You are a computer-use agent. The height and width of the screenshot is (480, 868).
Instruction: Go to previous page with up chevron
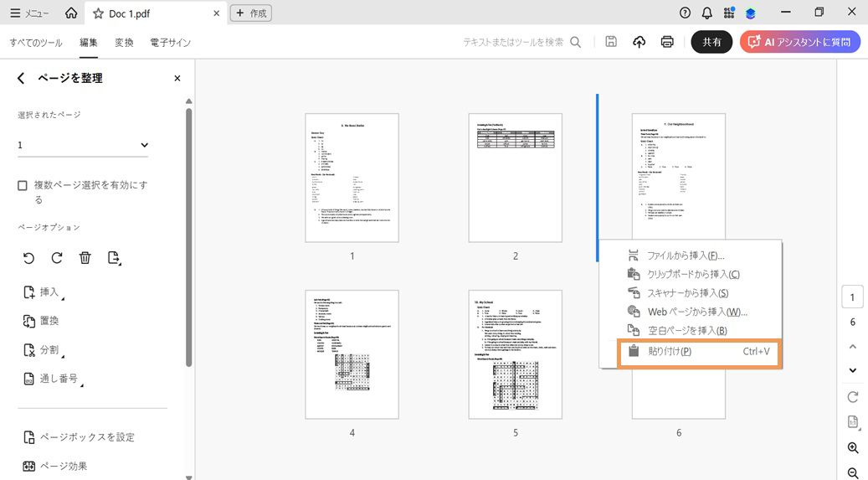(852, 347)
